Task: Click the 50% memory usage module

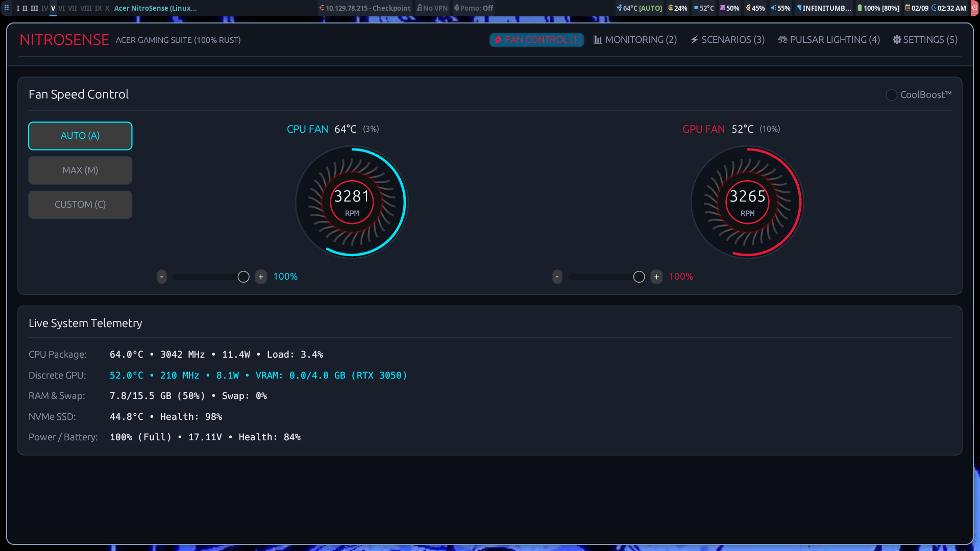Action: 730,8
